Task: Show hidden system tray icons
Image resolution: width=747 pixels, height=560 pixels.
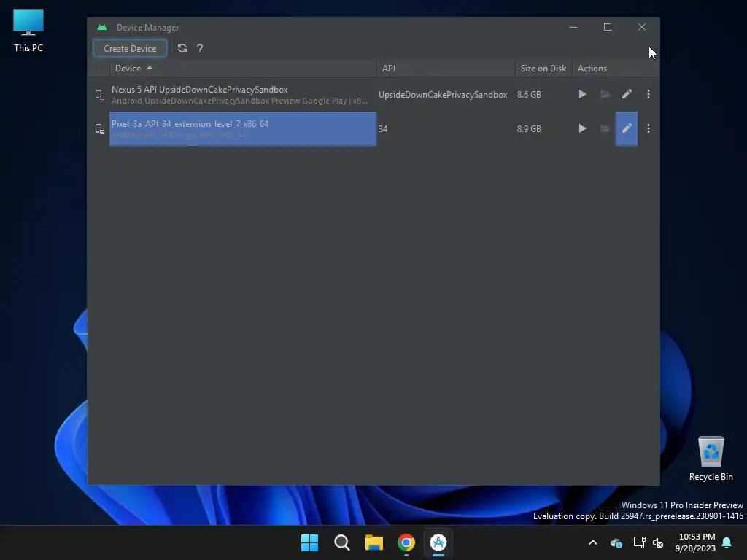Action: 593,542
